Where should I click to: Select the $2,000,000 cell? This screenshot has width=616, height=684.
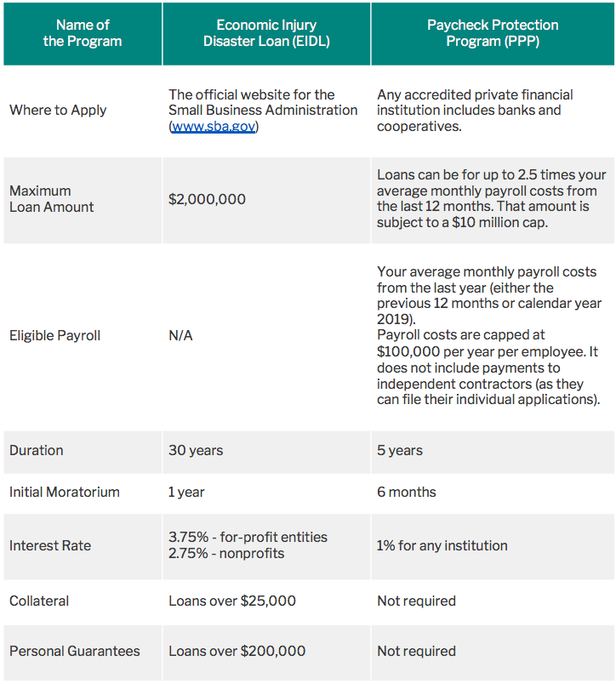pos(208,199)
